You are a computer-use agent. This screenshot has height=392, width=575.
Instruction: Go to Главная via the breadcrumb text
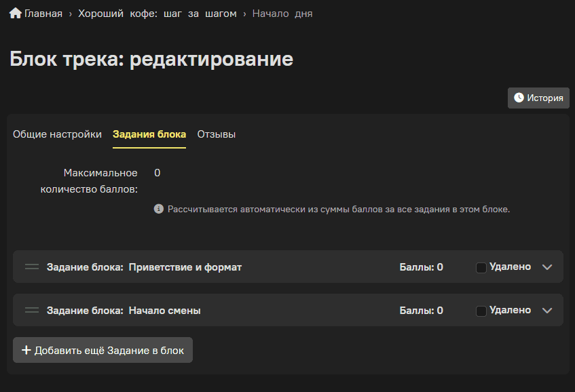[43, 14]
